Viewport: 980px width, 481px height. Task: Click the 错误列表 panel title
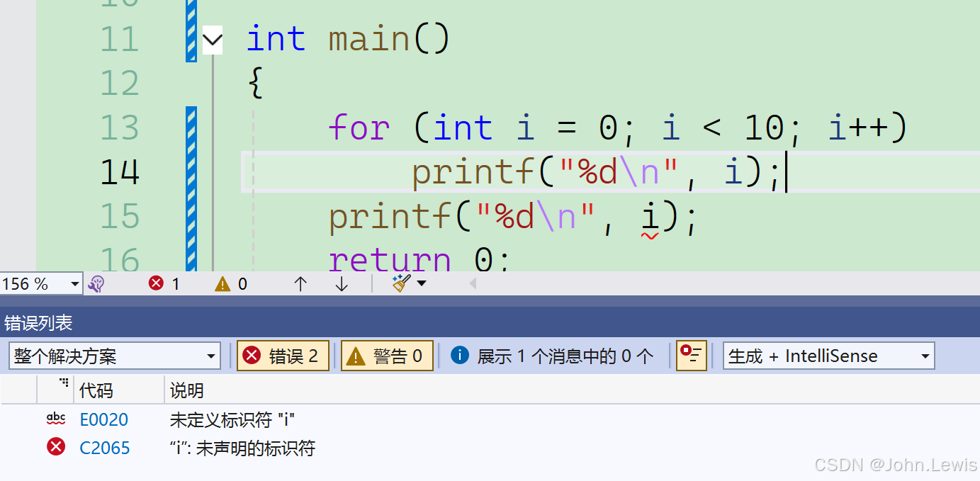coord(38,323)
